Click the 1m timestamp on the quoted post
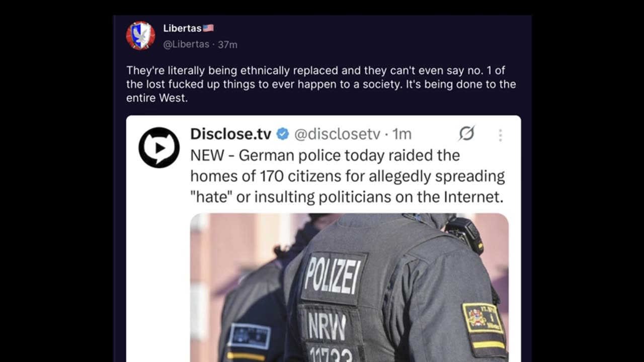Viewport: 644px width, 362px height. click(x=402, y=134)
